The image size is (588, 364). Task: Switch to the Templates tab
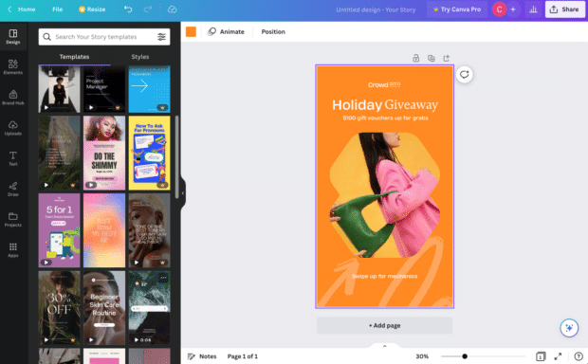click(74, 57)
